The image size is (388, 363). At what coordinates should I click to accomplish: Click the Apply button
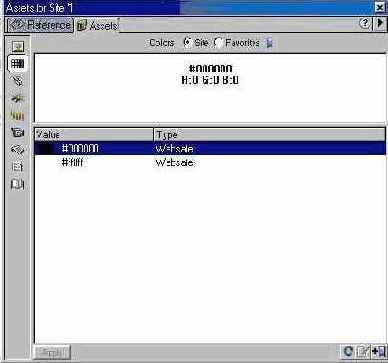[52, 352]
